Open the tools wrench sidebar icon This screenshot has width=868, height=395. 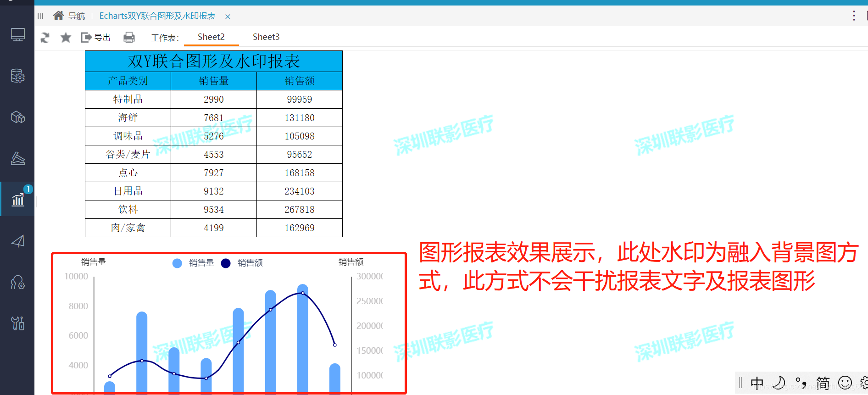(17, 323)
